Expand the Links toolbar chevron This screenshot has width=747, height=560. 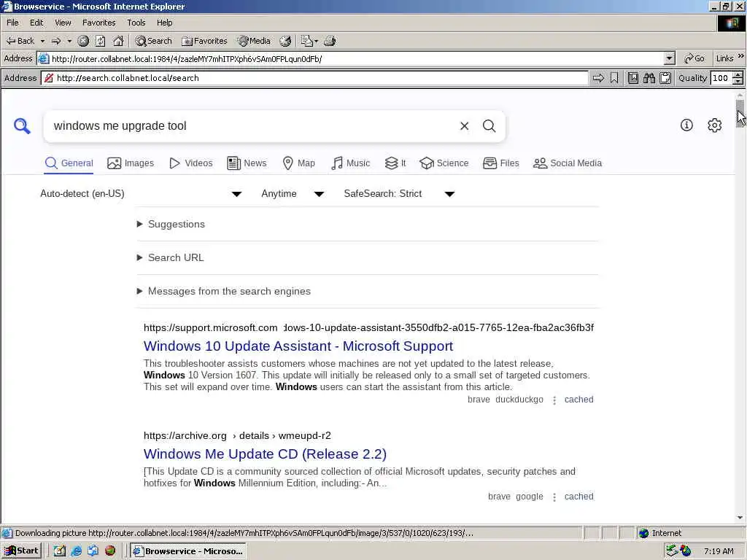pyautogui.click(x=741, y=57)
